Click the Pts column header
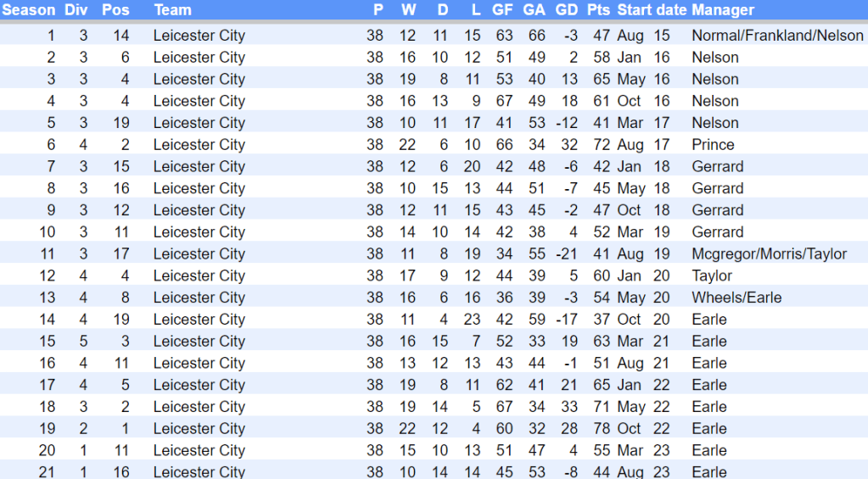868x479 pixels. (598, 10)
